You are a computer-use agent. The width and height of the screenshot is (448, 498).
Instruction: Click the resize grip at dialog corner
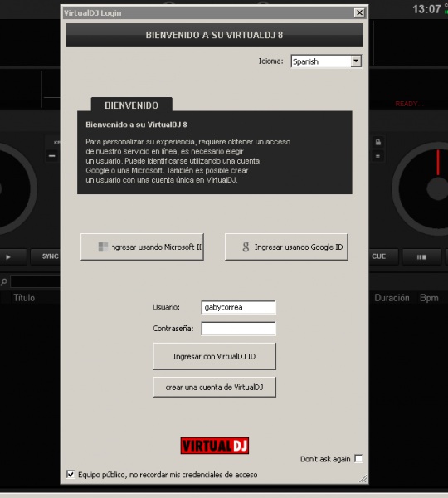pyautogui.click(x=363, y=478)
